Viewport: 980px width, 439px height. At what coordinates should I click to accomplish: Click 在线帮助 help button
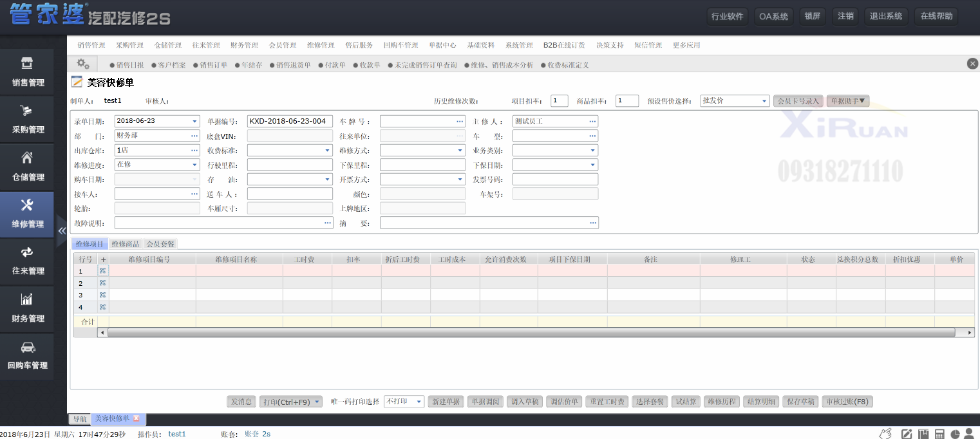point(936,16)
